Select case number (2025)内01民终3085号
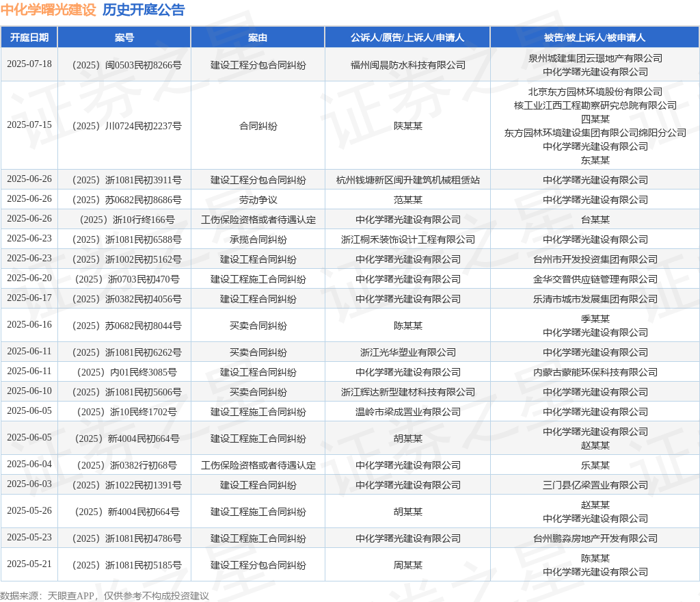This screenshot has width=700, height=602. point(126,372)
